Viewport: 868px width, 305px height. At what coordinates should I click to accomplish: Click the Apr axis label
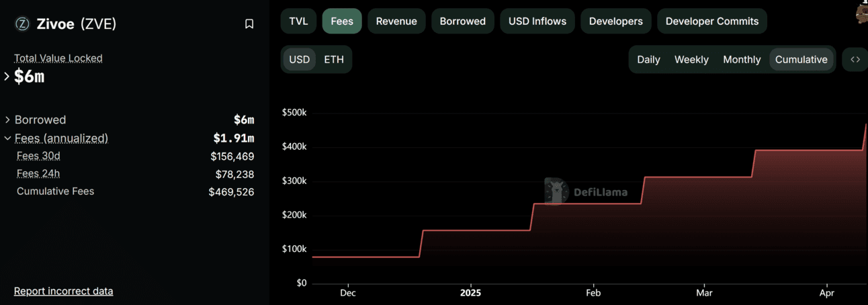click(827, 294)
